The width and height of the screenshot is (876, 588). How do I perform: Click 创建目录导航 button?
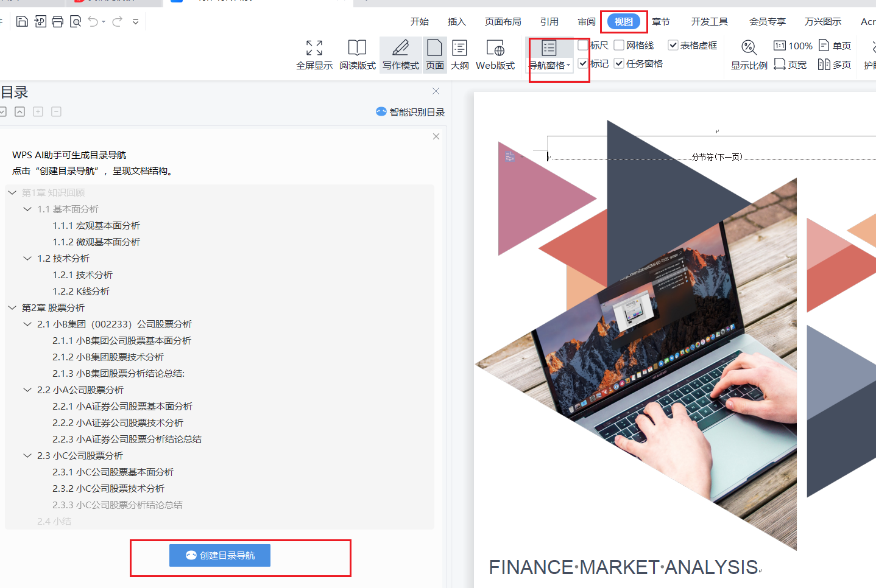pyautogui.click(x=220, y=555)
